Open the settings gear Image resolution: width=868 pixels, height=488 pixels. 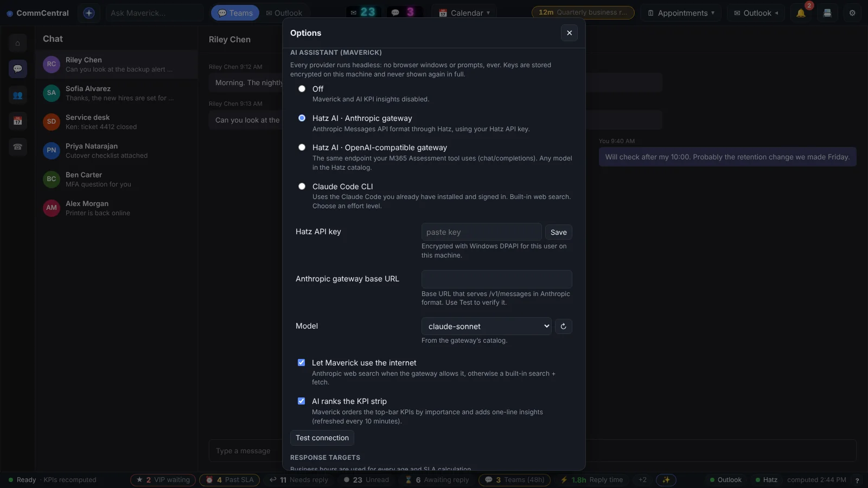(x=852, y=13)
